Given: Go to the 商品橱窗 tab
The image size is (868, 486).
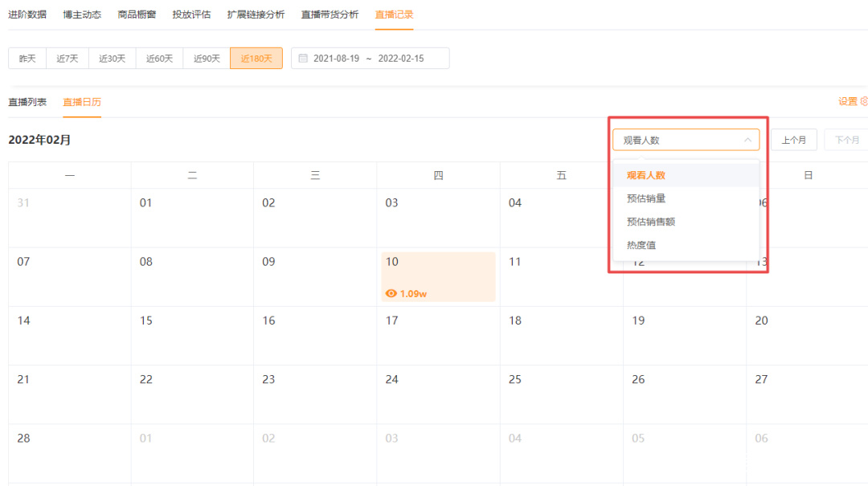Looking at the screenshot, I should pos(137,14).
